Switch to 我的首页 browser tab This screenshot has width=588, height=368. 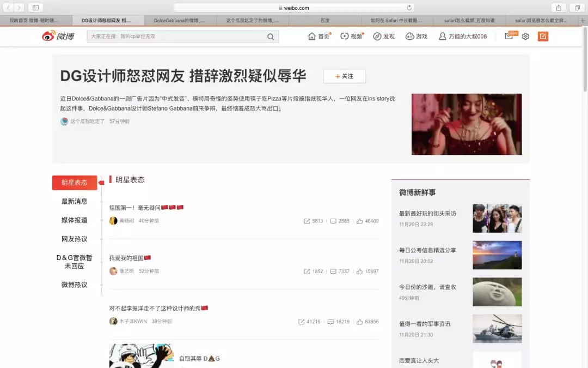pos(36,21)
